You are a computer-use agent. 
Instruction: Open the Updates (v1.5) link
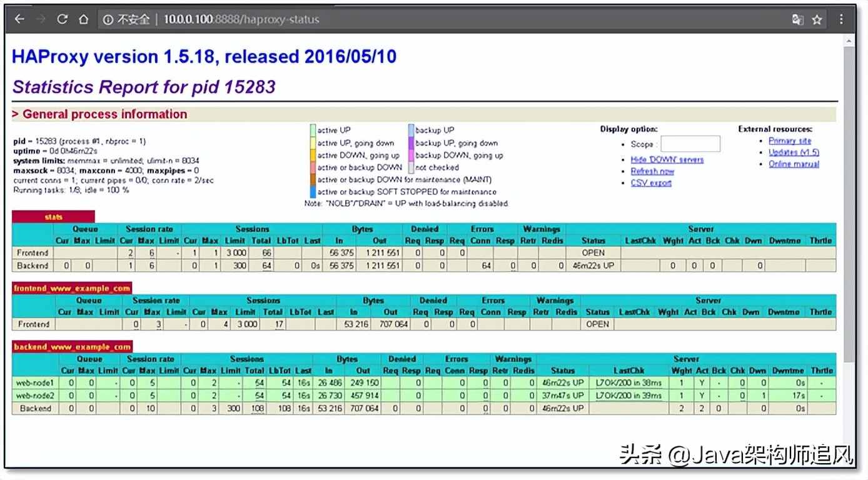point(792,152)
